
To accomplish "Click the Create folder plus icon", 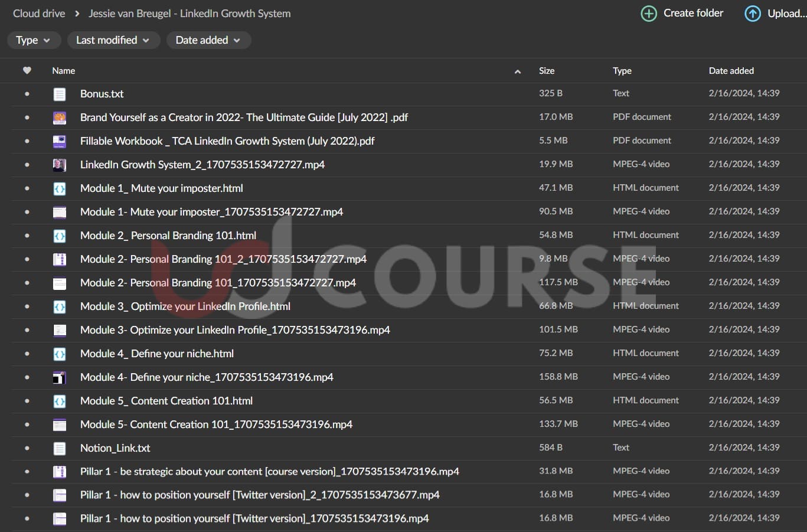I will pos(648,14).
